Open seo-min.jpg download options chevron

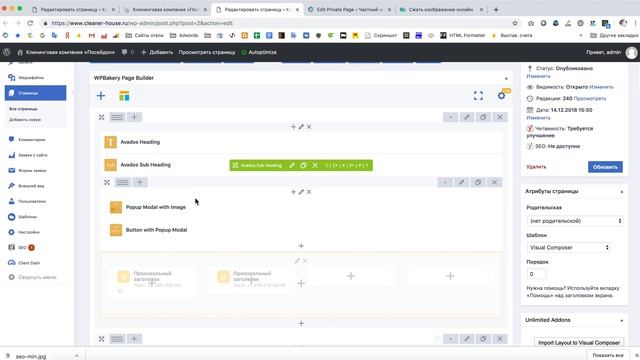pos(76,356)
